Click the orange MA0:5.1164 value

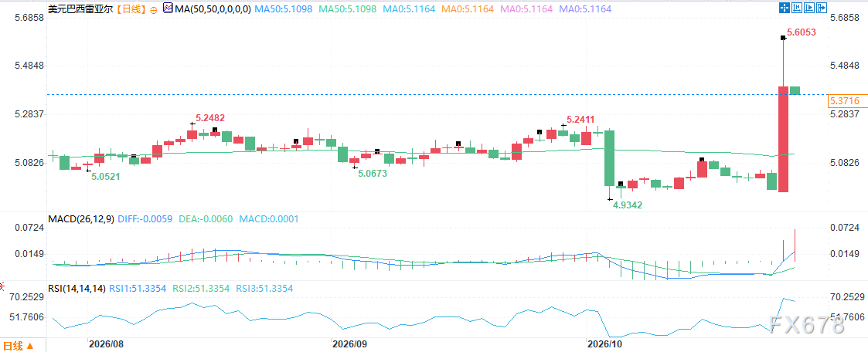pos(468,9)
